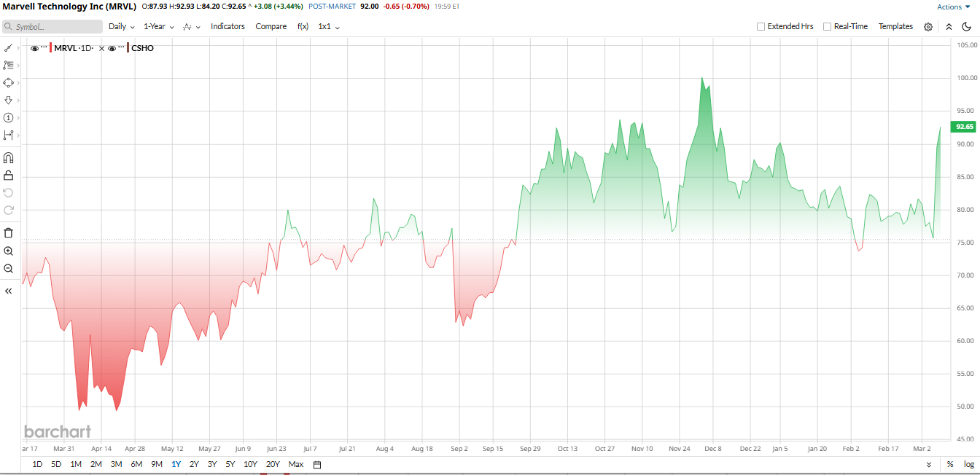Toggle the log scale button
The height and width of the screenshot is (475, 980).
pyautogui.click(x=969, y=464)
